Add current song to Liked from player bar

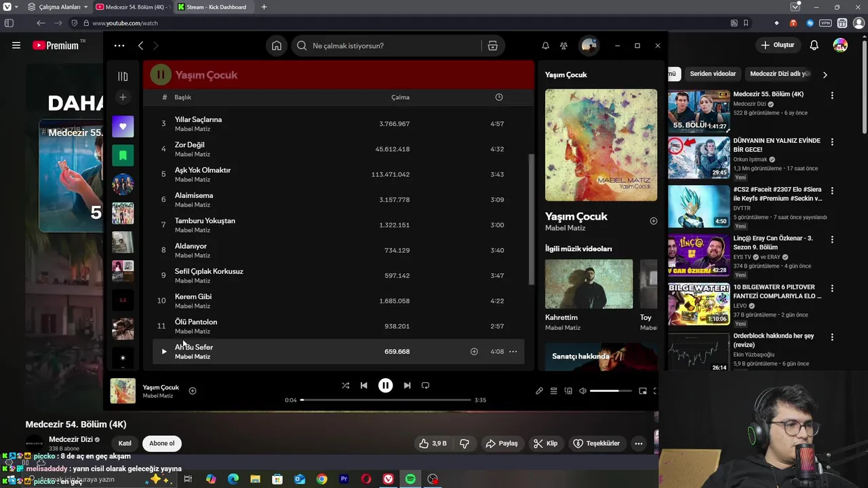click(193, 390)
